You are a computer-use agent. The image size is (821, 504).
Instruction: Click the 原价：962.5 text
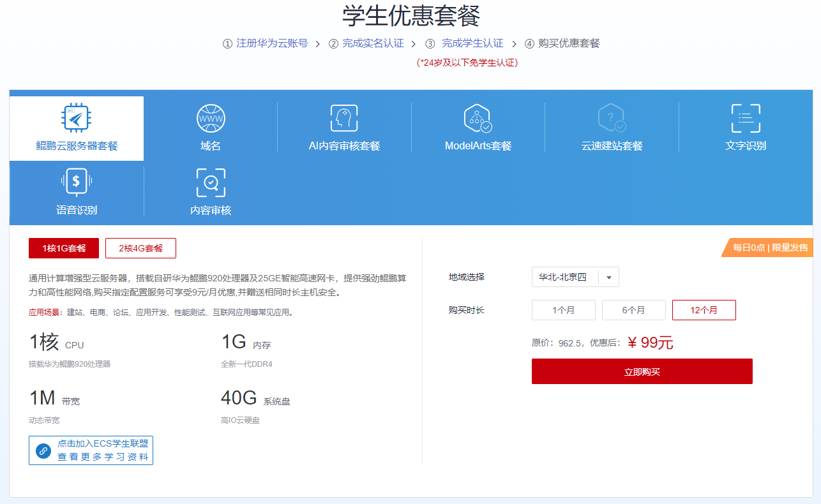[557, 343]
